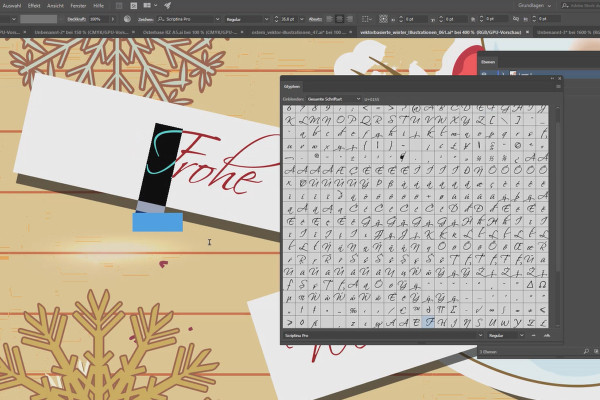Viewport: 600px width, 400px height.
Task: Expand the arrange documents dropdown arrow
Action: pyautogui.click(x=155, y=6)
